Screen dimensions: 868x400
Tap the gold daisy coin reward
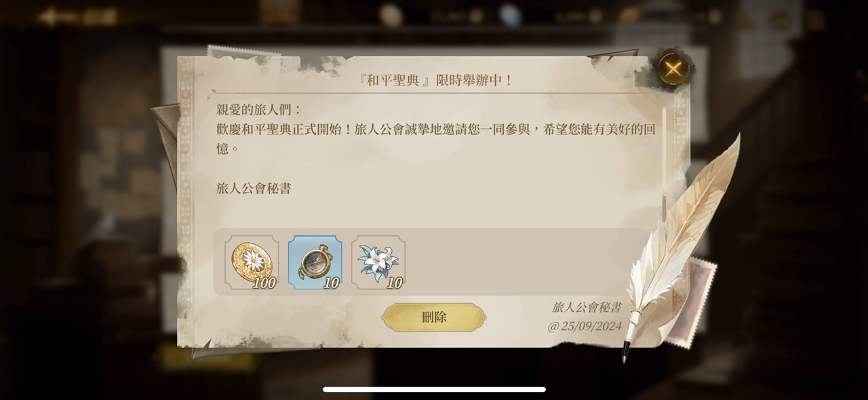point(252,263)
